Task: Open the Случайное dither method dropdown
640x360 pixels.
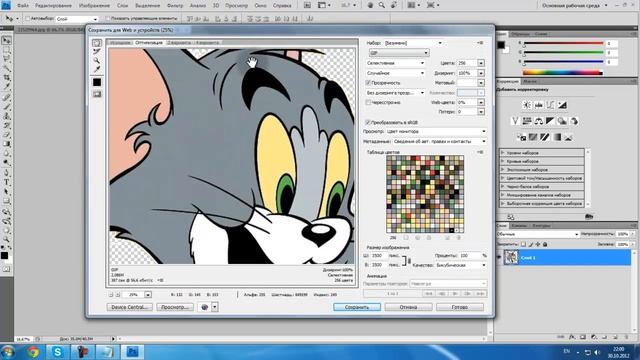Action: point(395,73)
